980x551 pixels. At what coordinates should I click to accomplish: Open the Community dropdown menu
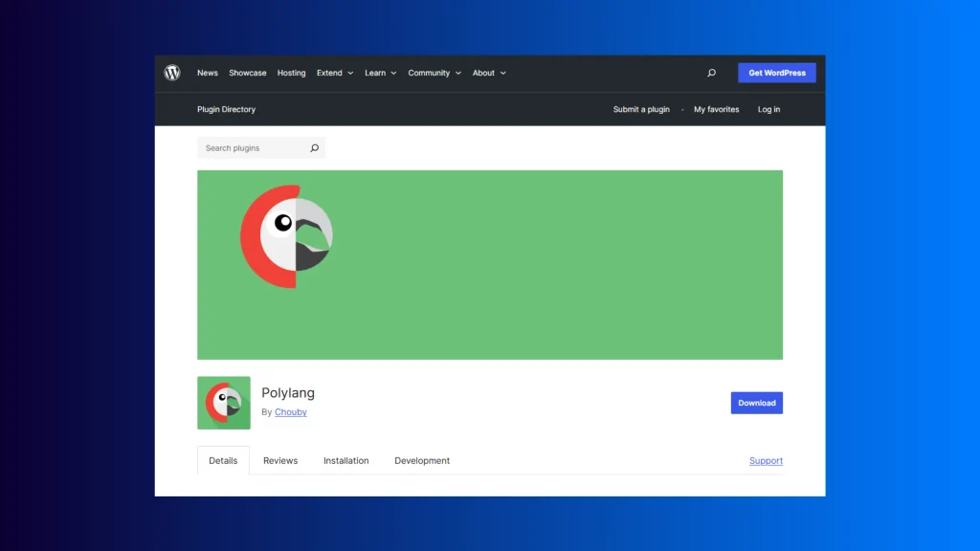click(434, 73)
